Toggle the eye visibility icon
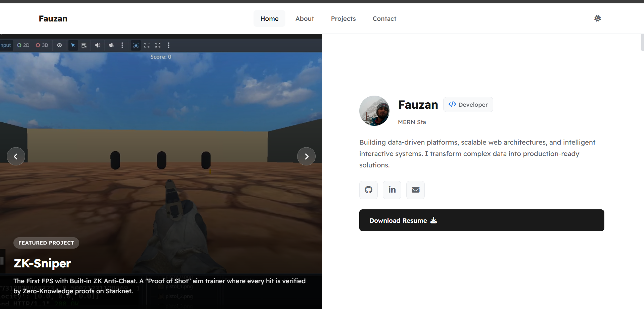Viewport: 644px width, 309px height. [59, 45]
